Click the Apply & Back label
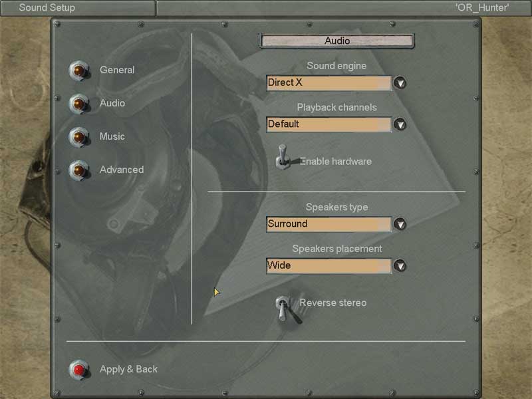532x399 pixels. pyautogui.click(x=128, y=369)
